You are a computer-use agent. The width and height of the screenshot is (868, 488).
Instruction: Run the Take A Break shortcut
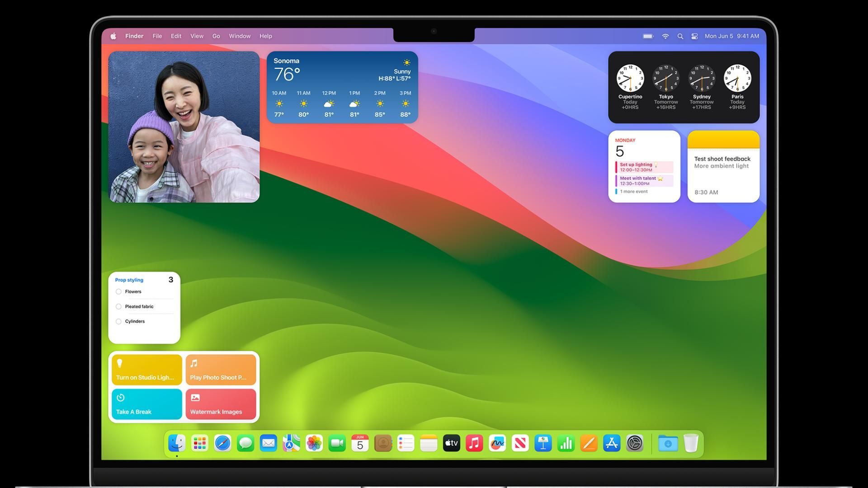146,404
